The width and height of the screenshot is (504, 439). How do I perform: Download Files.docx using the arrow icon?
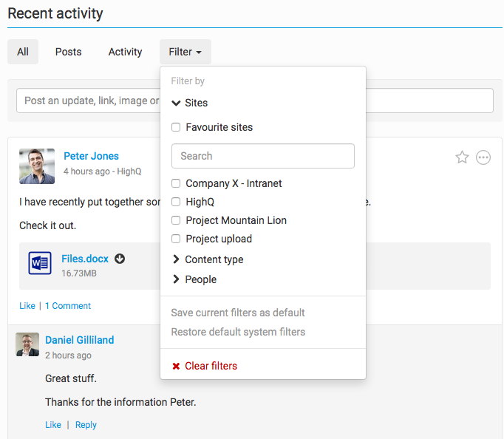(120, 259)
